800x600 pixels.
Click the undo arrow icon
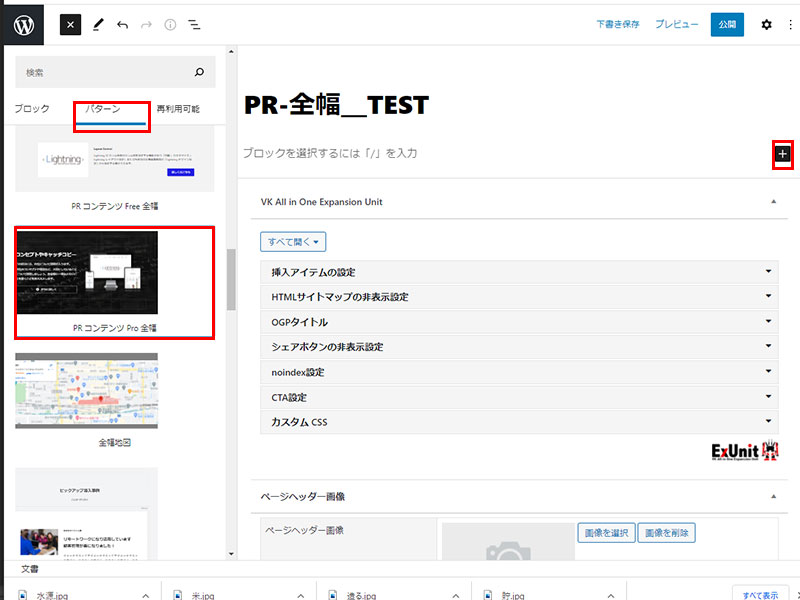coord(122,24)
